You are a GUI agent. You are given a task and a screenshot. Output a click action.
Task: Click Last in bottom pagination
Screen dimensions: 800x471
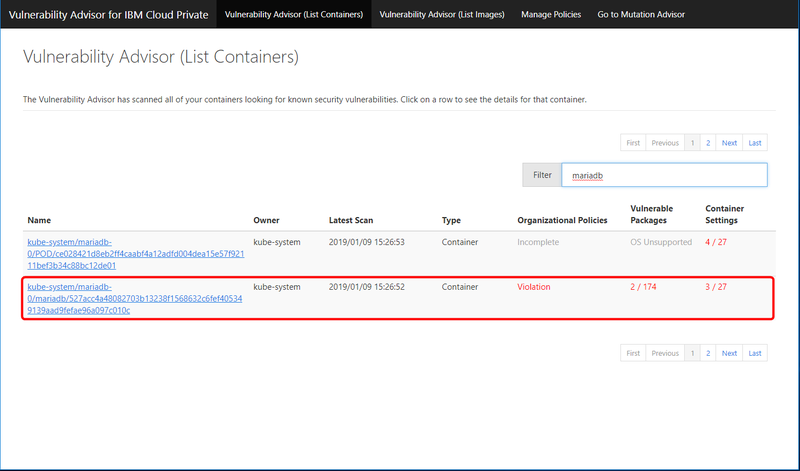tap(755, 353)
